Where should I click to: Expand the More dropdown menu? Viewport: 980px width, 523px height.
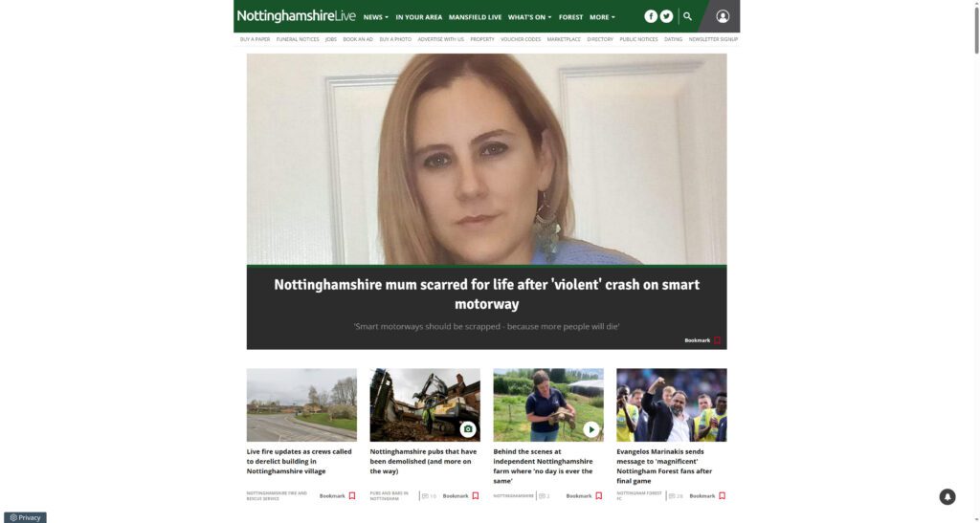click(x=602, y=17)
